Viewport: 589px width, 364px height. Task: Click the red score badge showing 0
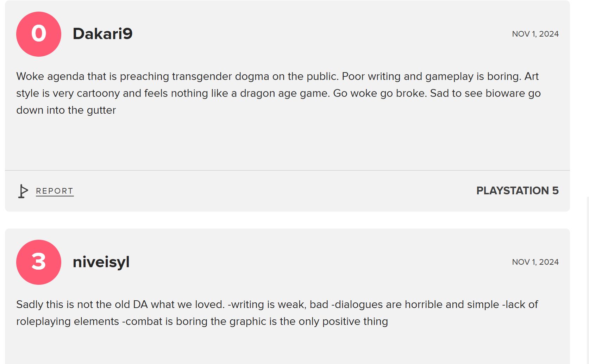click(x=39, y=34)
